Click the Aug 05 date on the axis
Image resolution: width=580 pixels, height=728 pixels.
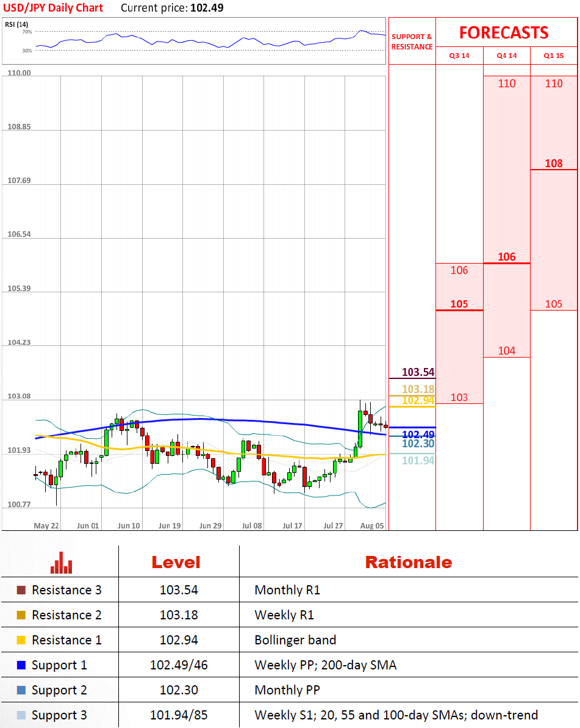(372, 526)
